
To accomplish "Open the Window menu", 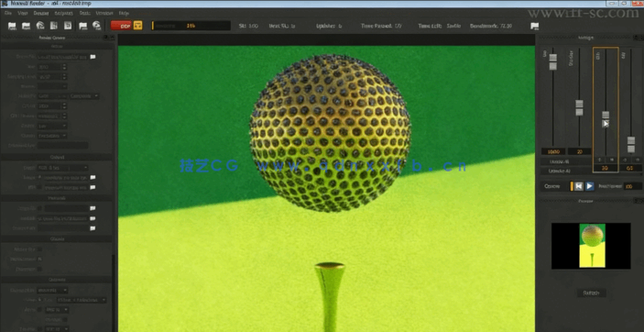I will click(104, 13).
